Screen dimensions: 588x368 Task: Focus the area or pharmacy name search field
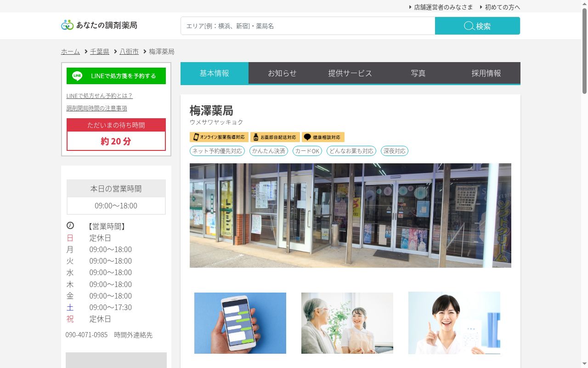308,26
